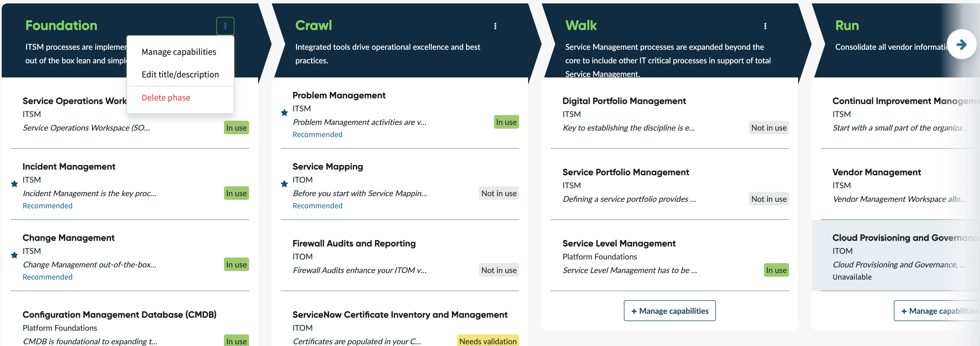
Task: Open Walk phase three-dot menu
Action: pos(765,26)
